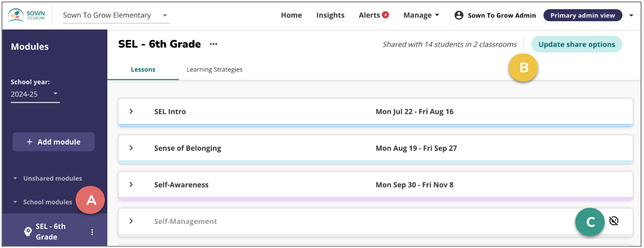
Task: Open the Manage dropdown menu
Action: pos(421,15)
